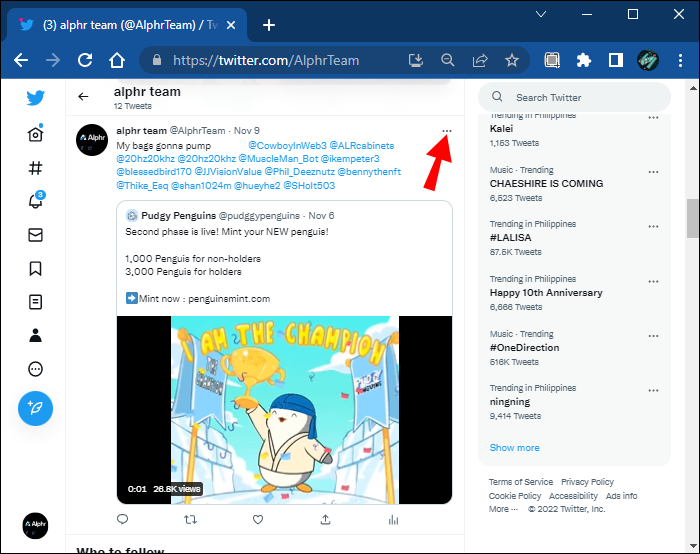Open Bookmarks icon in sidebar
700x554 pixels.
(35, 268)
